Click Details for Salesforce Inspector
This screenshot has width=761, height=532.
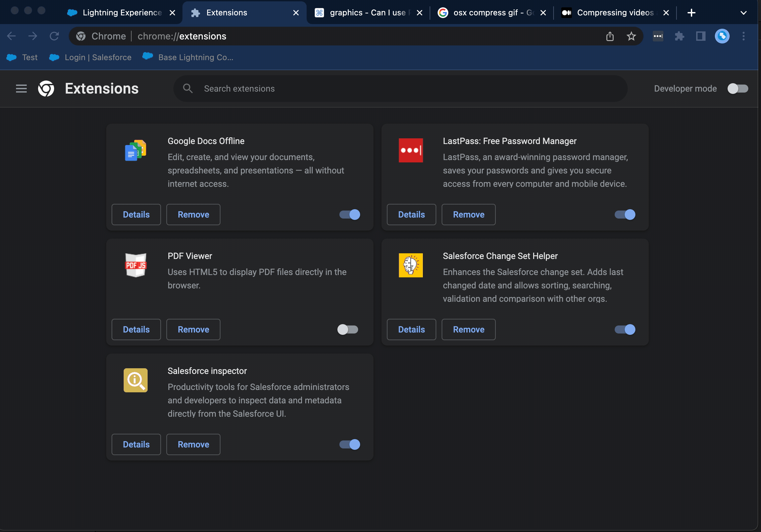tap(136, 444)
